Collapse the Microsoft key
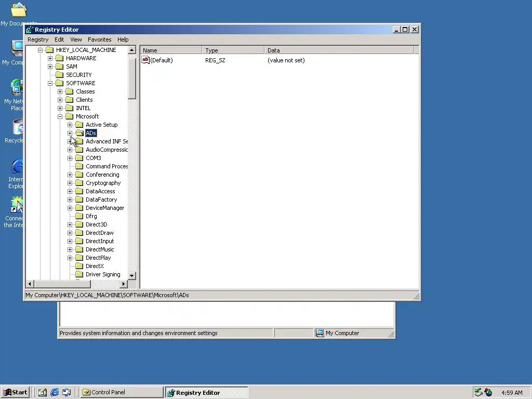 point(60,116)
